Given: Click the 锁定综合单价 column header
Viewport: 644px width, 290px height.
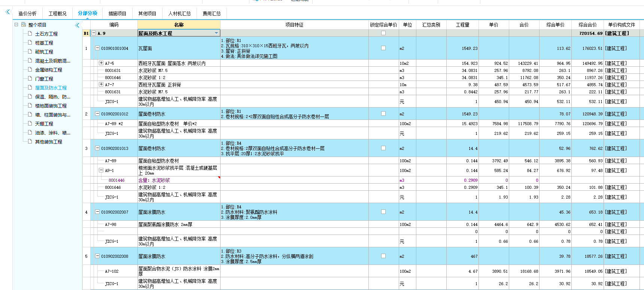Looking at the screenshot, I should pos(384,25).
